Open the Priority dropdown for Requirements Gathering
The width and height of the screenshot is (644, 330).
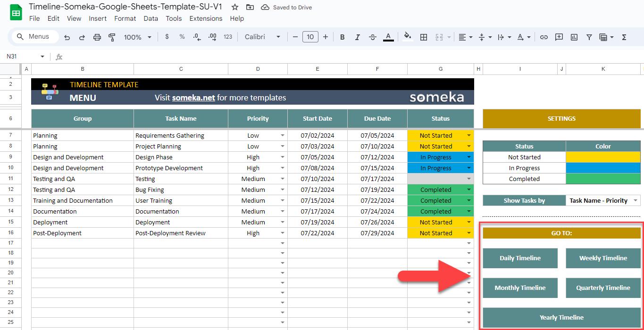tap(282, 135)
